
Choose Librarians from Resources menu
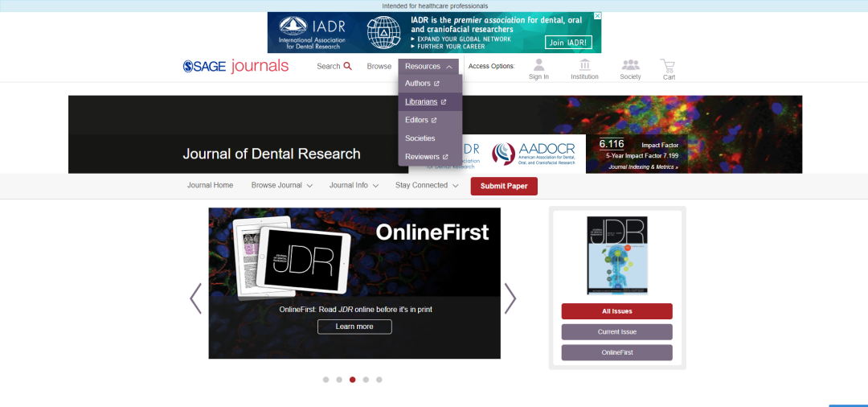pyautogui.click(x=421, y=101)
